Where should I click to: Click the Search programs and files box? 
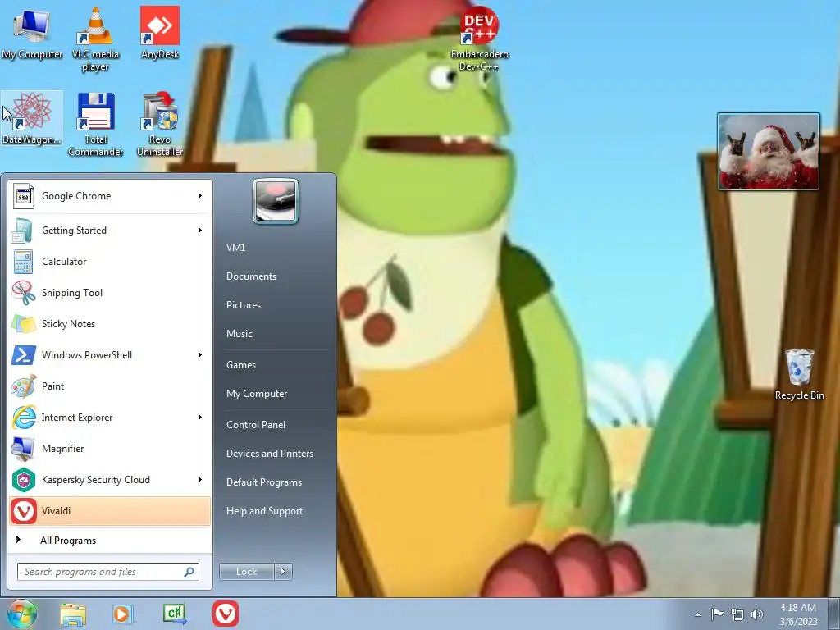coord(107,572)
